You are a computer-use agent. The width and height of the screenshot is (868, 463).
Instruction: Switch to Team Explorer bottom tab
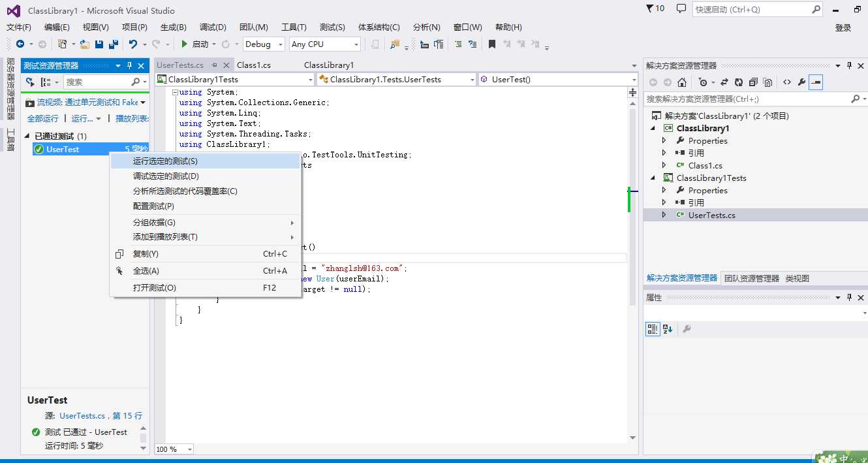point(752,278)
